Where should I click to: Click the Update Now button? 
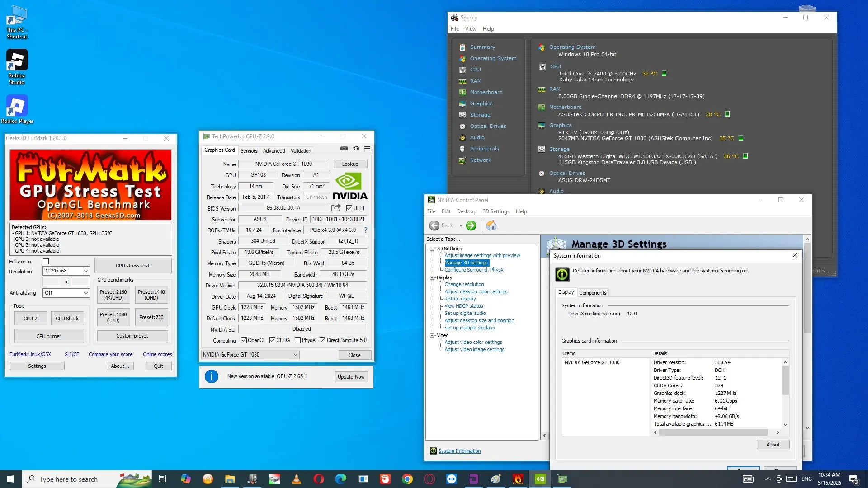click(x=351, y=377)
